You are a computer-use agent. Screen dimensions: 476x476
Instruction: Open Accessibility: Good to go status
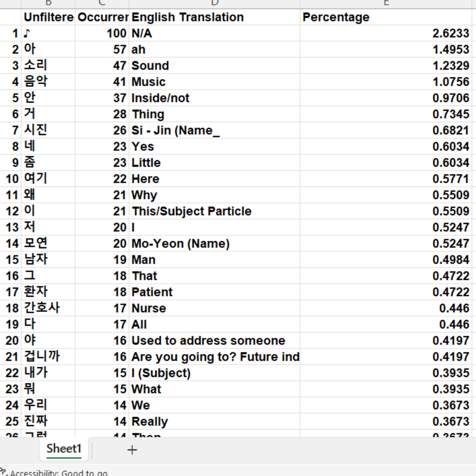[x=55, y=472]
